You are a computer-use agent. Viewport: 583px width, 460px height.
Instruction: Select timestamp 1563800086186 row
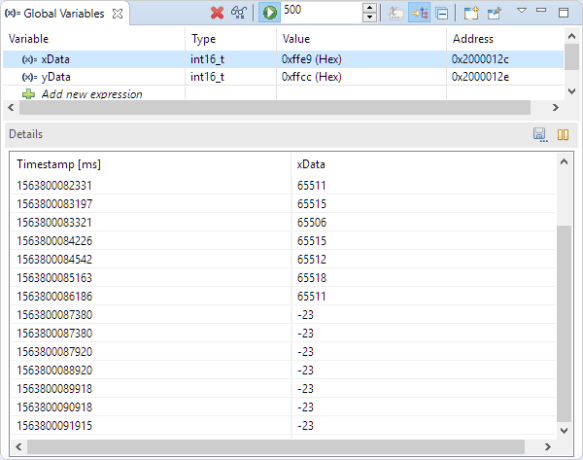pyautogui.click(x=283, y=296)
